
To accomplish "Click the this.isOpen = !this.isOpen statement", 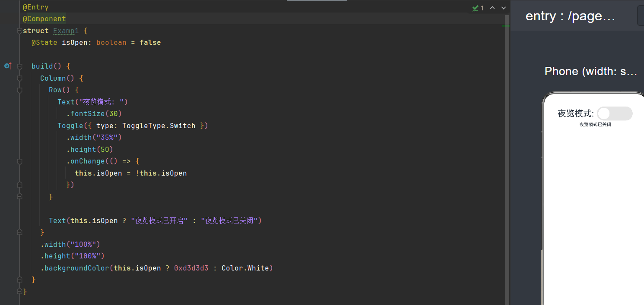I will 130,173.
